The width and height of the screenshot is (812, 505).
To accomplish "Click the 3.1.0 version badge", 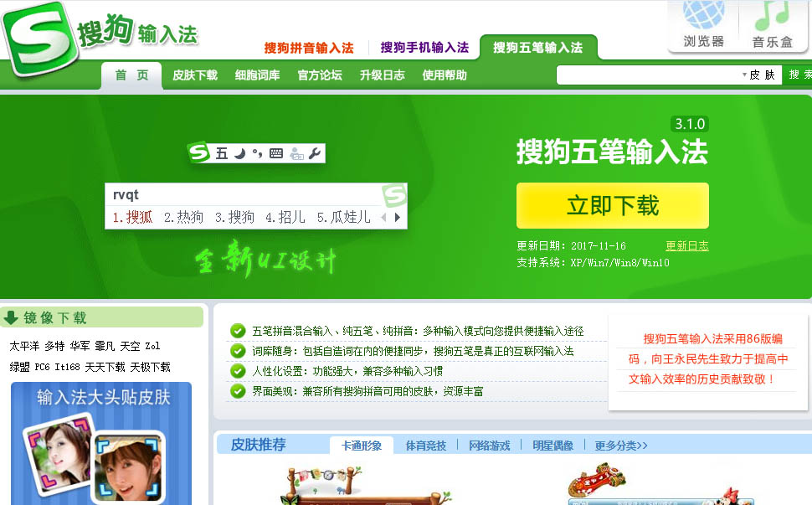I will pyautogui.click(x=690, y=124).
